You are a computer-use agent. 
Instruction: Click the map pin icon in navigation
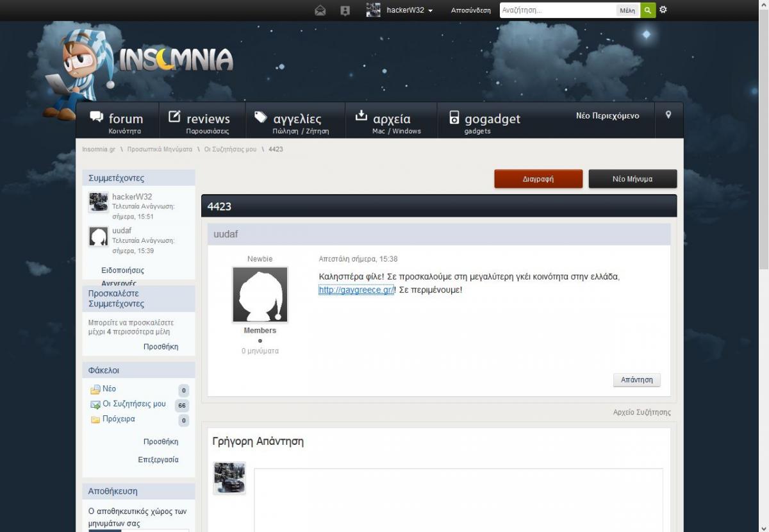[x=668, y=115]
